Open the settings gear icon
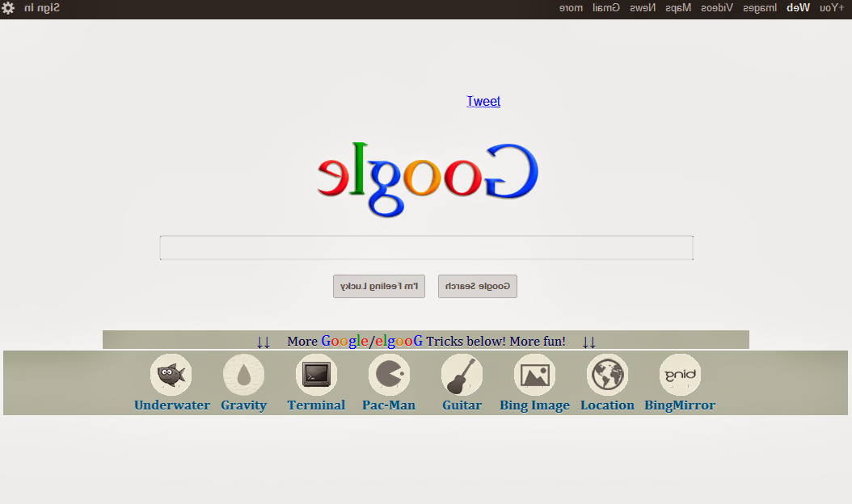This screenshot has width=852, height=504. 8,8
